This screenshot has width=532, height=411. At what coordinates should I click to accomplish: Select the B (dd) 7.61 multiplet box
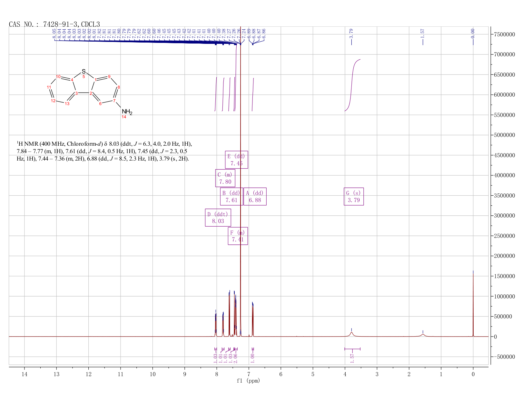click(x=231, y=196)
